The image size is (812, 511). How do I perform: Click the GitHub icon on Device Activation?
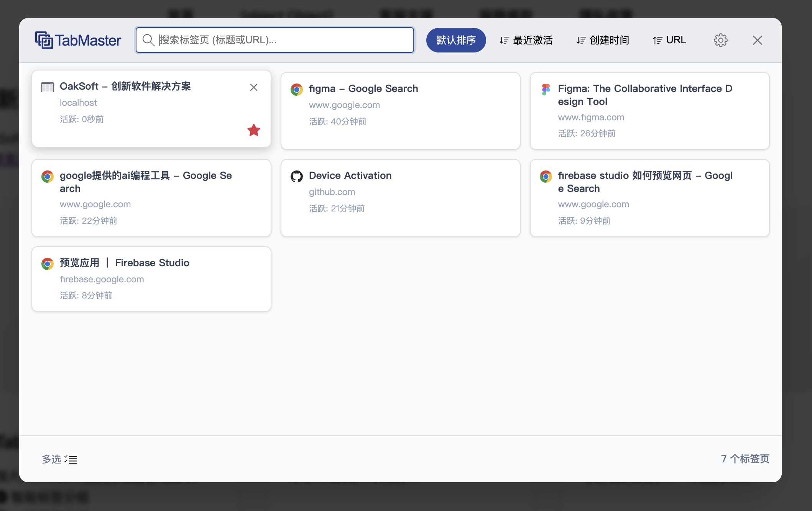pyautogui.click(x=296, y=177)
